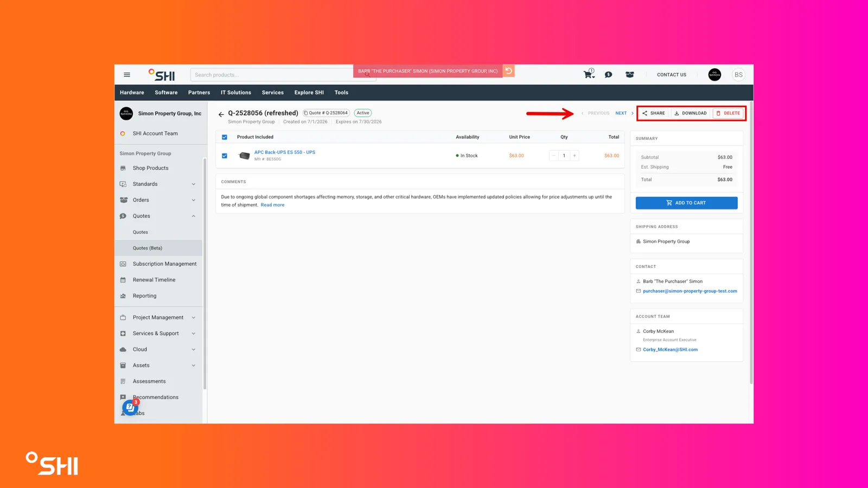Image resolution: width=868 pixels, height=488 pixels.
Task: Click the Simon company avatar in header
Action: click(x=714, y=75)
